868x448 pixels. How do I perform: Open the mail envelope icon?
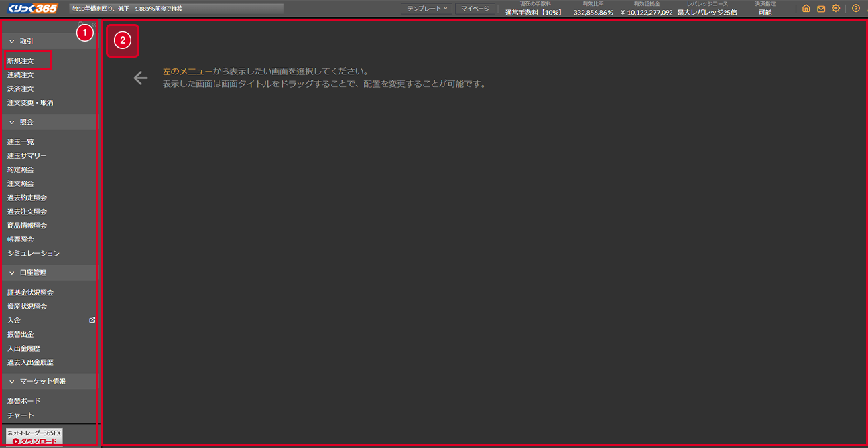pos(820,9)
